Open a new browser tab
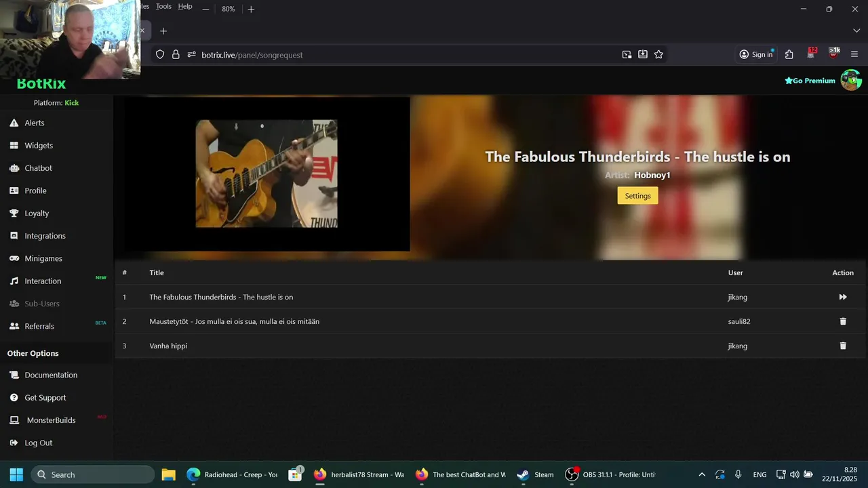The width and height of the screenshot is (868, 488). (163, 31)
